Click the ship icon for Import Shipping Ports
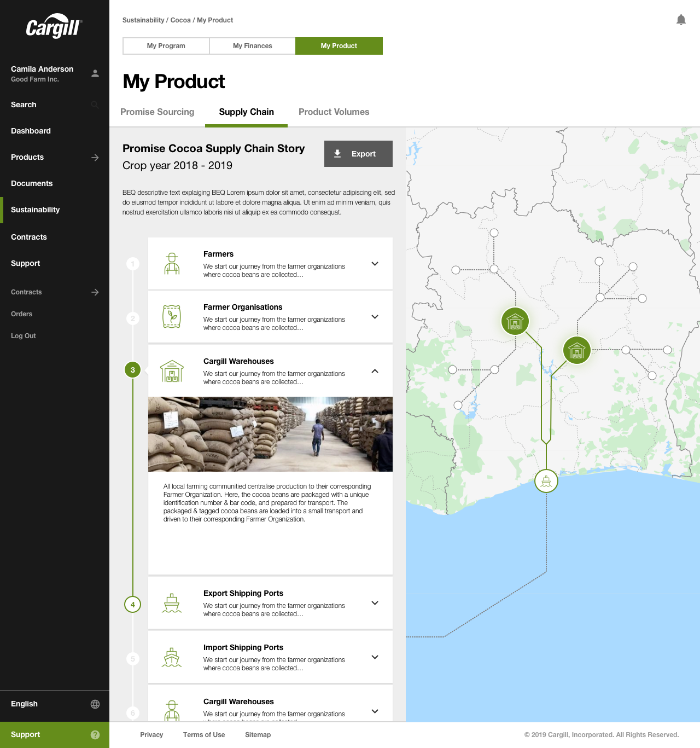700x748 pixels. tap(172, 657)
